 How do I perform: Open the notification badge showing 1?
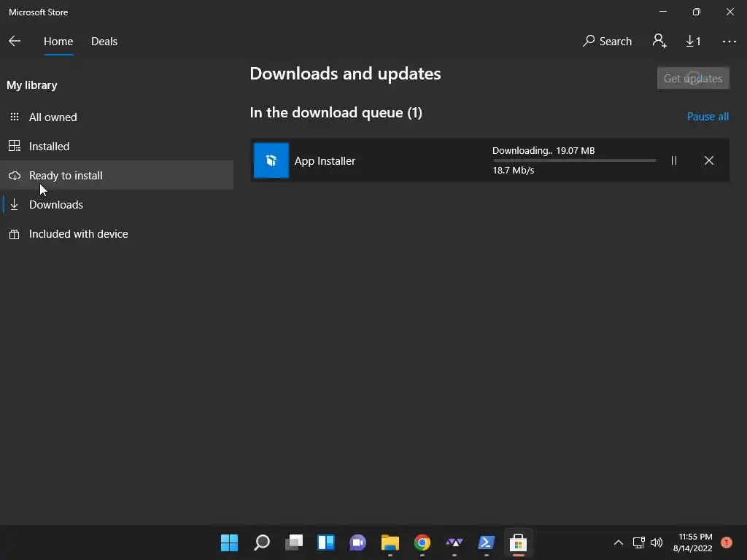[x=726, y=542]
